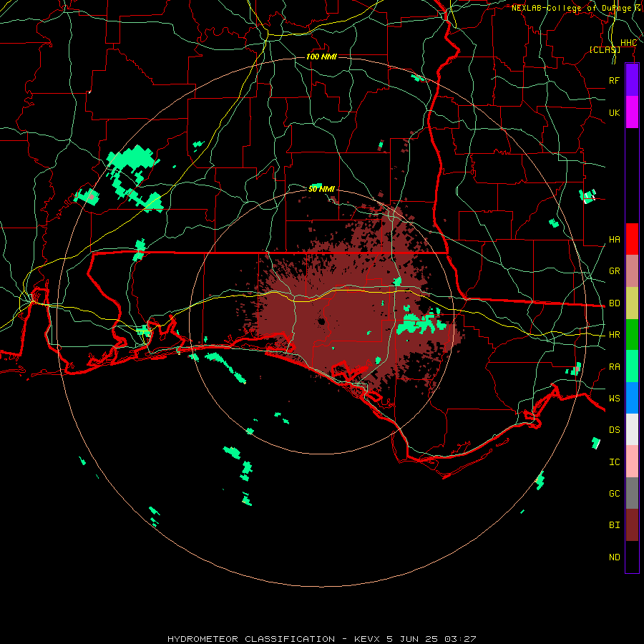Click the DS white legend swatch

[x=632, y=429]
